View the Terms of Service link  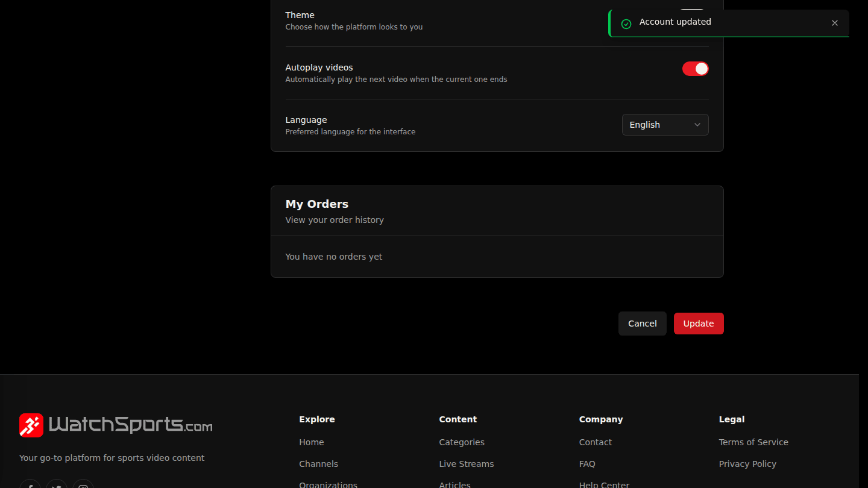coord(753,442)
